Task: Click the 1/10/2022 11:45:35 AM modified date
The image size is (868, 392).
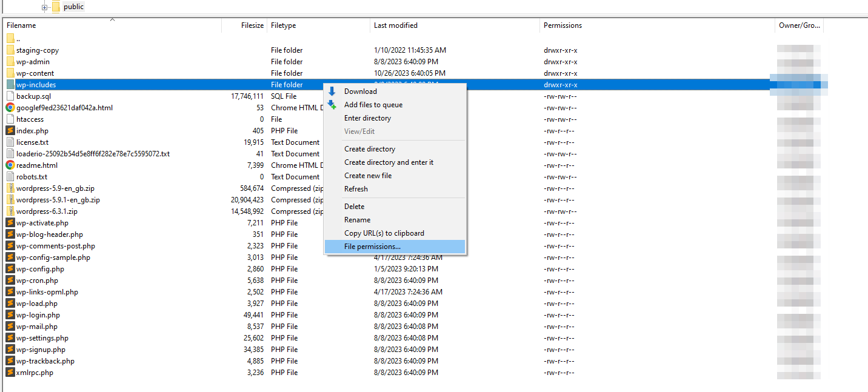Action: (410, 50)
